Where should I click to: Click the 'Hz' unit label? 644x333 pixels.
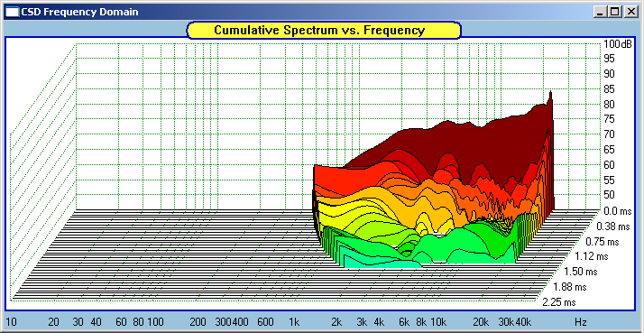pyautogui.click(x=580, y=322)
